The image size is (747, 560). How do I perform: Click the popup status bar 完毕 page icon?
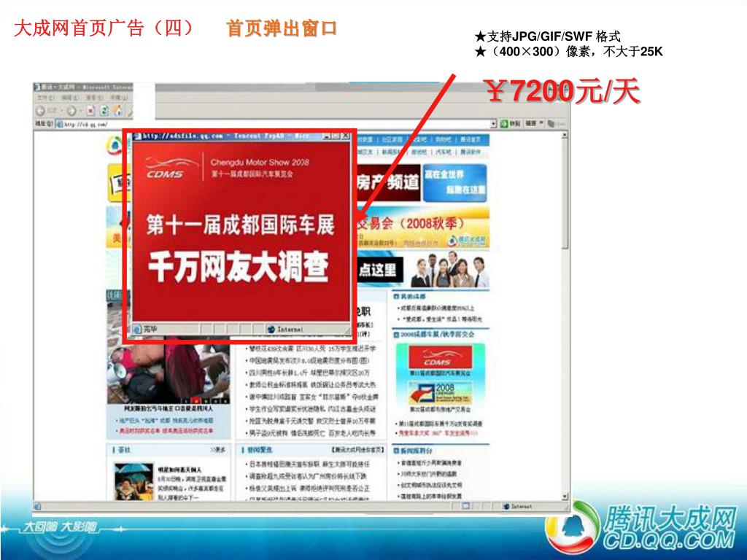pyautogui.click(x=137, y=329)
